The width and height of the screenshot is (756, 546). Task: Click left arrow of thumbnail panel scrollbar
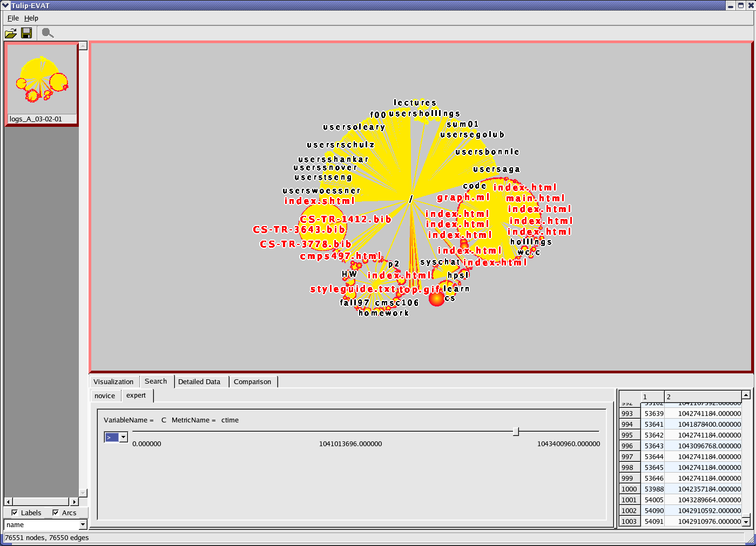8,502
